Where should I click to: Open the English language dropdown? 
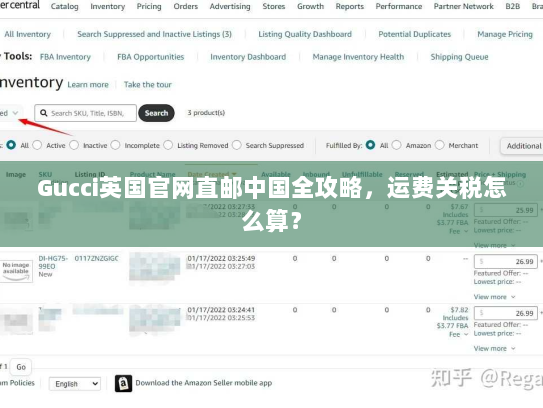(x=75, y=384)
